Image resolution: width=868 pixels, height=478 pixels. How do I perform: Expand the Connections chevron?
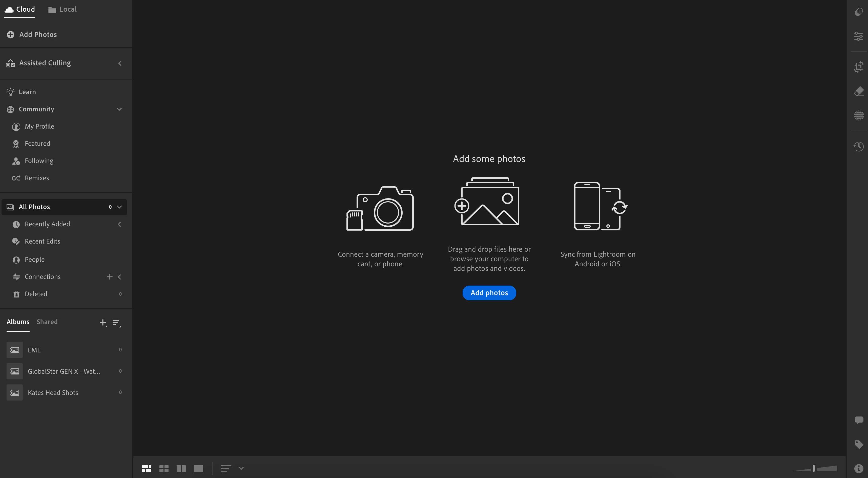coord(119,277)
